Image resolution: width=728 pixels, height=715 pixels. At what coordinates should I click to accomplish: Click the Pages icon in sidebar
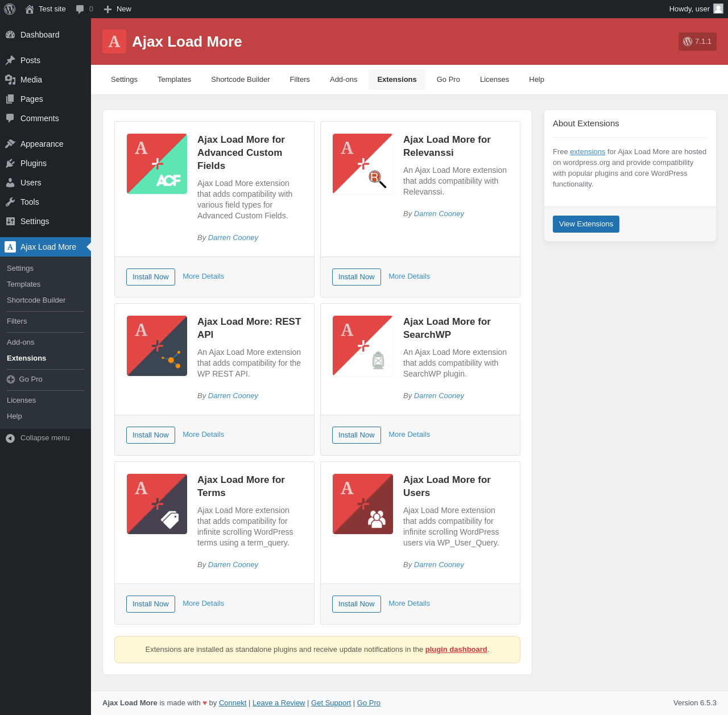point(10,99)
